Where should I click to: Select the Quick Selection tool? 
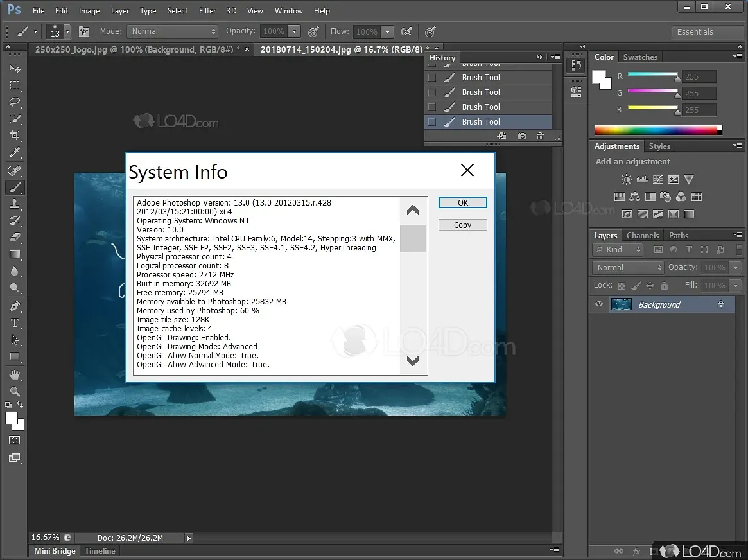click(x=15, y=119)
